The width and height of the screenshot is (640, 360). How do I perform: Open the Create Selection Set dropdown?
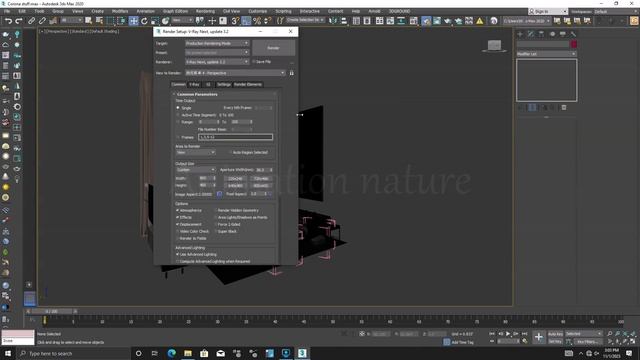(x=305, y=20)
